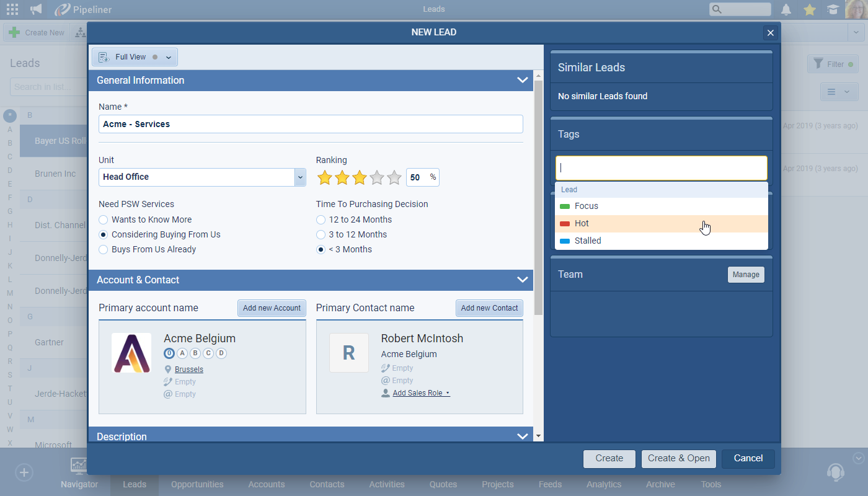The height and width of the screenshot is (496, 868).
Task: Click the lead Name input field
Action: [310, 124]
